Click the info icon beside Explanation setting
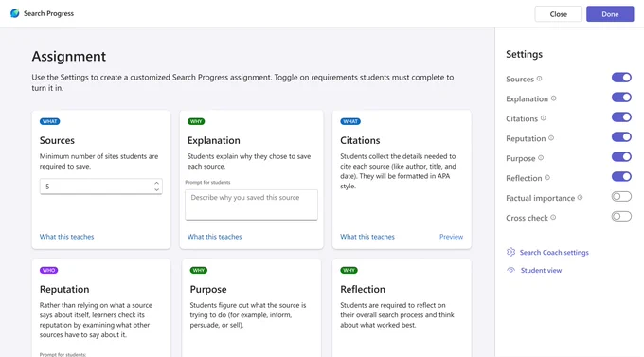Image resolution: width=644 pixels, height=357 pixels. pos(554,98)
